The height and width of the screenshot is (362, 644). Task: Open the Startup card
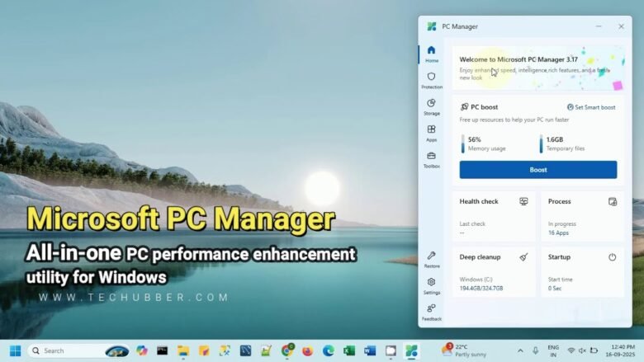(582, 272)
